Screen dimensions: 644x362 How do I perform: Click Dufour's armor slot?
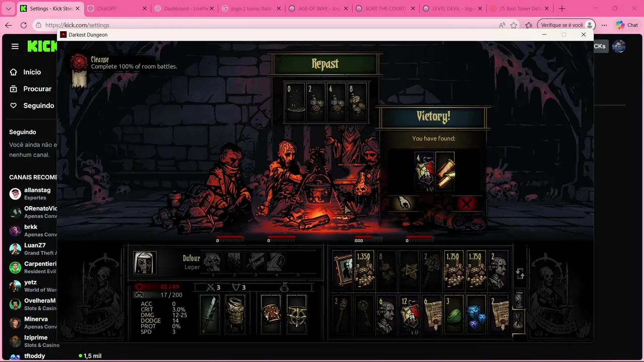click(235, 314)
